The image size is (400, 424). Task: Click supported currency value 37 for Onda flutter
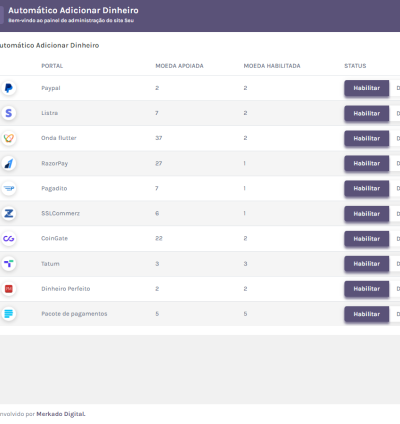pyautogui.click(x=159, y=138)
